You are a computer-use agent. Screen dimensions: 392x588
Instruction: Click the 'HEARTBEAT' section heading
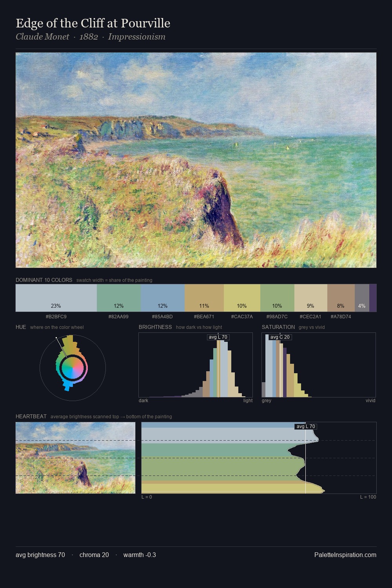click(x=31, y=416)
